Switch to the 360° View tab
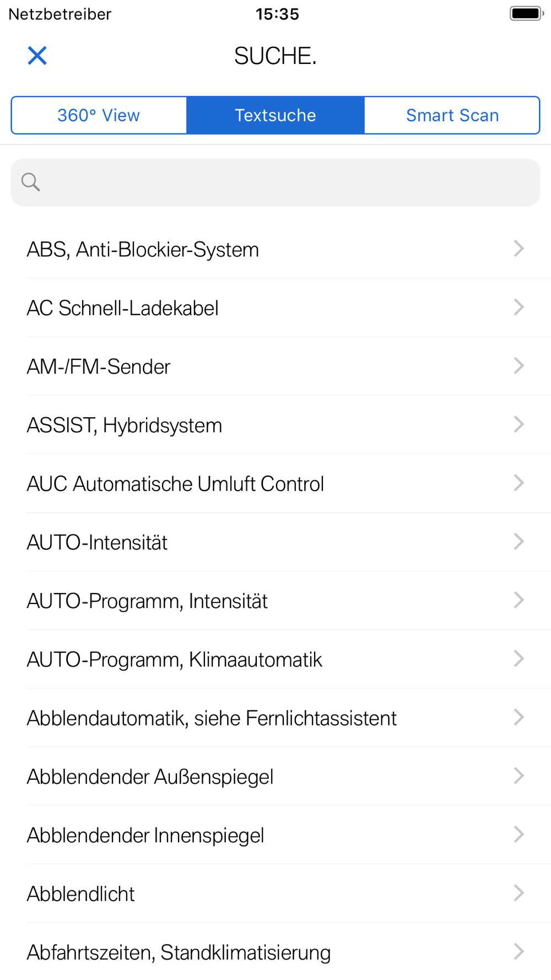Screen dimensions: 551x980 click(99, 115)
